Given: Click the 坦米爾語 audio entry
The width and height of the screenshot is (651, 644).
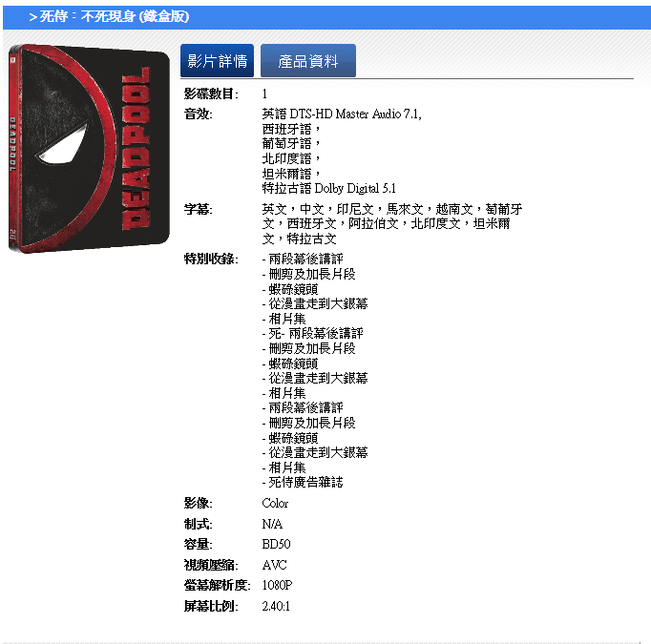Looking at the screenshot, I should [x=291, y=174].
